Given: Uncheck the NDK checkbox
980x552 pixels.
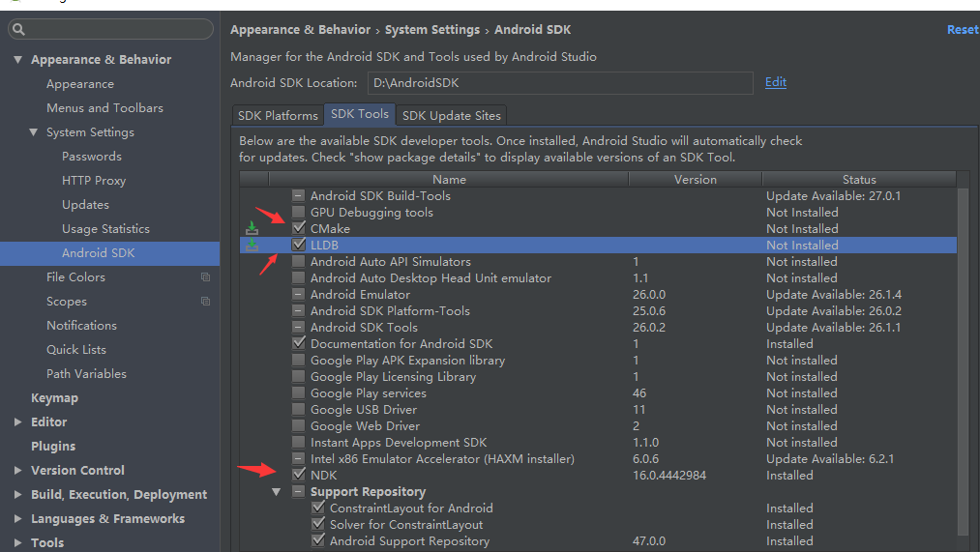Looking at the screenshot, I should (x=299, y=475).
